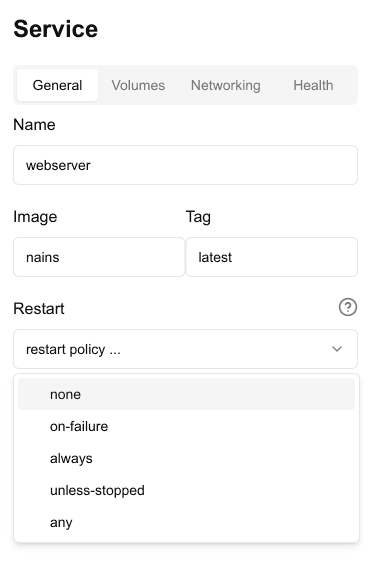Switch to the General tab
Screen dimensions: 378x586
58,85
